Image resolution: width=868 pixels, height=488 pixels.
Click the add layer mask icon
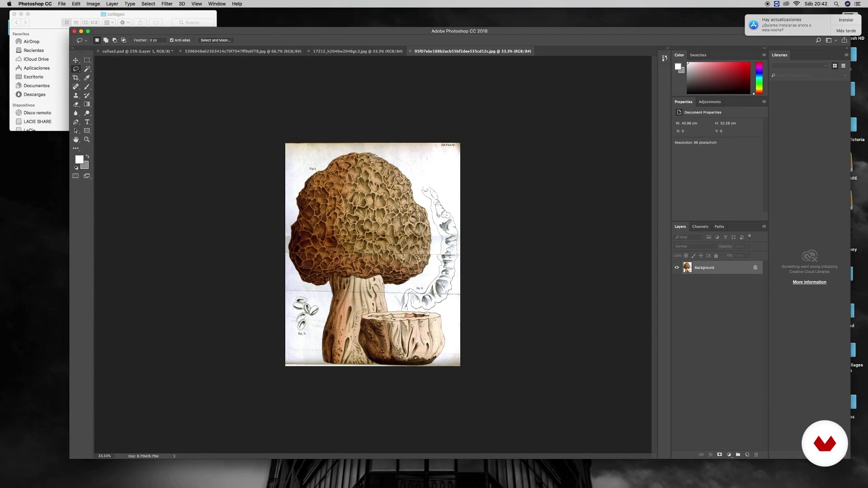(719, 455)
